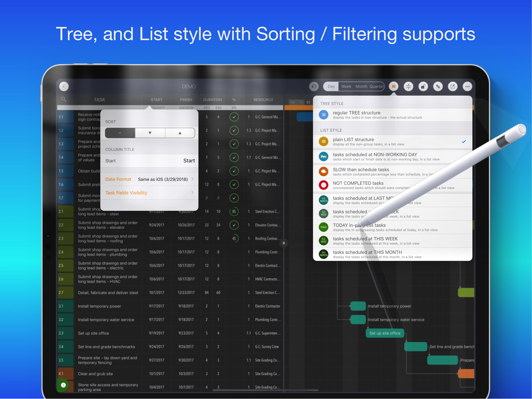This screenshot has height=399, width=532.
Task: Click the undo circular arrow icon
Action: [x=314, y=86]
